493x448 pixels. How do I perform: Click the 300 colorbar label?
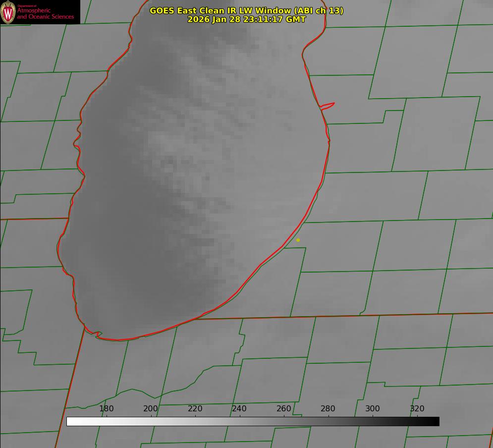(373, 408)
